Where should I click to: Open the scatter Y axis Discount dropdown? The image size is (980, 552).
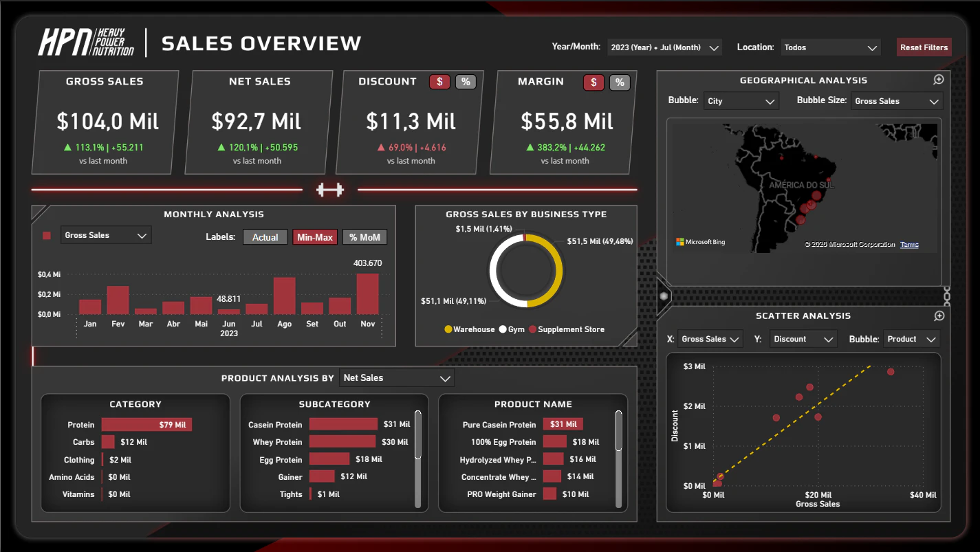click(x=803, y=339)
